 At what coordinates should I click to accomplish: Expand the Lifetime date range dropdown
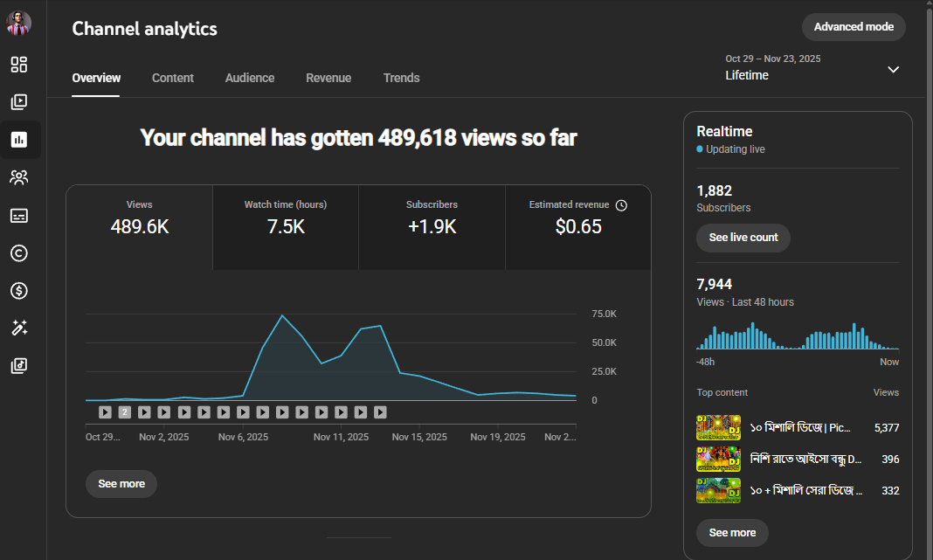[x=893, y=70]
